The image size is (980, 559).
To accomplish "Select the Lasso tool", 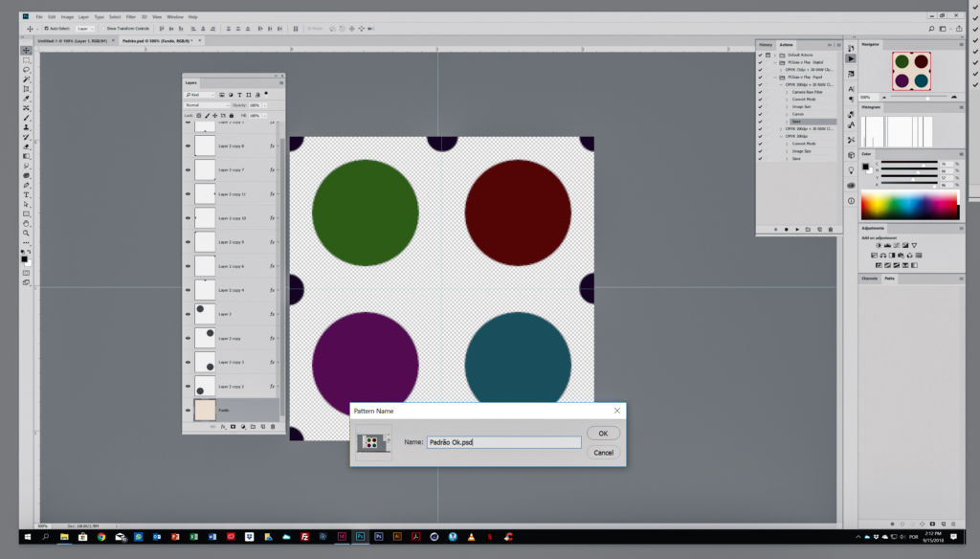I will tap(26, 70).
